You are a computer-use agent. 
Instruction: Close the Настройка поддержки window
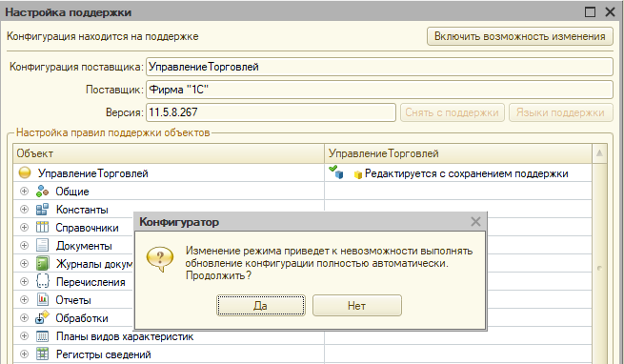point(610,12)
